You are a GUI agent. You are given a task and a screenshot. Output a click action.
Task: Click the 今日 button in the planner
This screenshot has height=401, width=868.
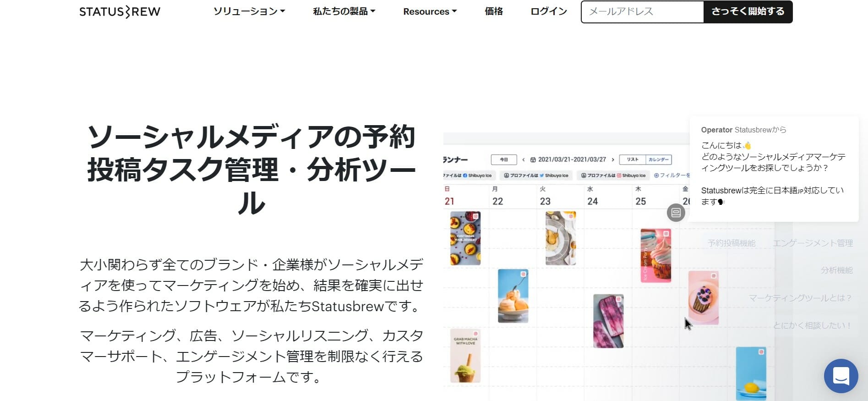click(504, 159)
